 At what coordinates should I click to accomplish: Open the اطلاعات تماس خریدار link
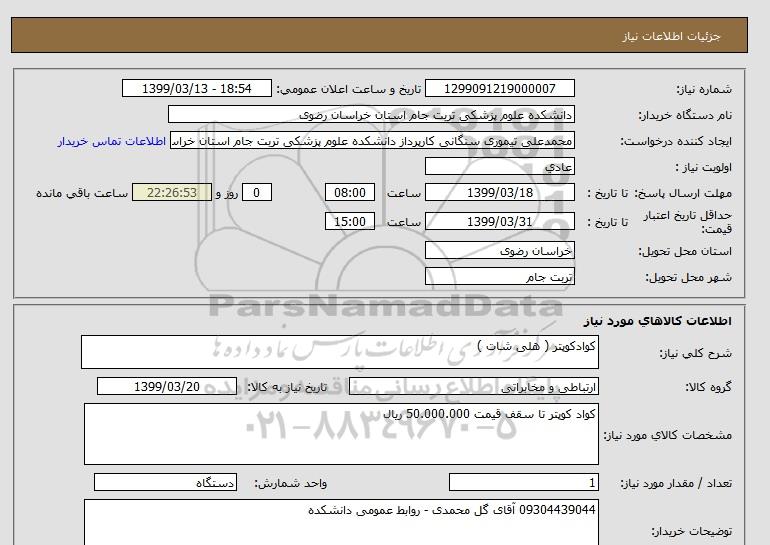111,141
